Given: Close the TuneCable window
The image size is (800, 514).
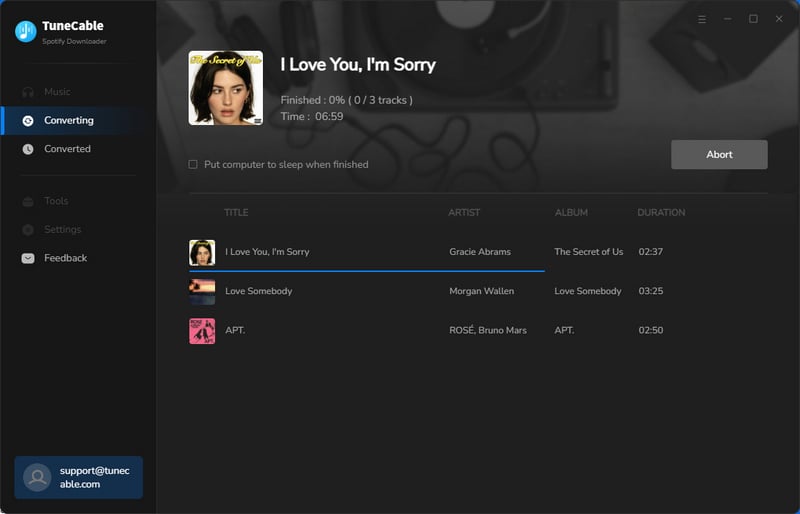Looking at the screenshot, I should coord(779,19).
